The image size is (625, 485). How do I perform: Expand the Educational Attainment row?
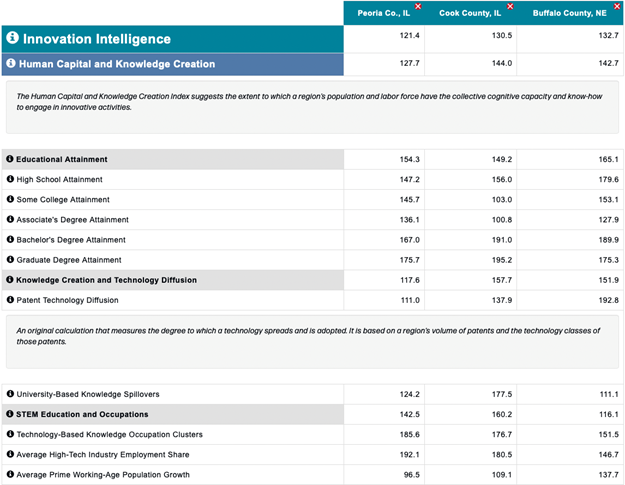(x=173, y=159)
